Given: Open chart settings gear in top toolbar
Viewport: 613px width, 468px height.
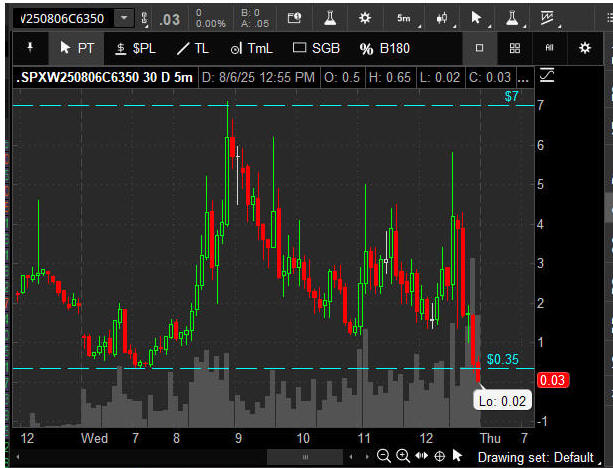Looking at the screenshot, I should click(364, 18).
